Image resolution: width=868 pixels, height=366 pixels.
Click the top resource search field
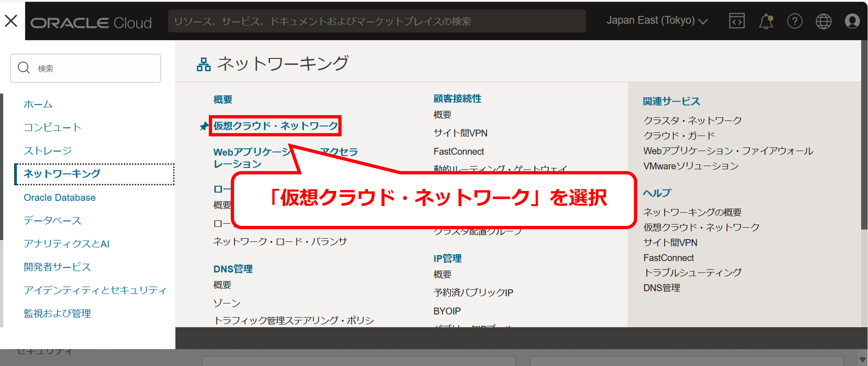(x=377, y=21)
